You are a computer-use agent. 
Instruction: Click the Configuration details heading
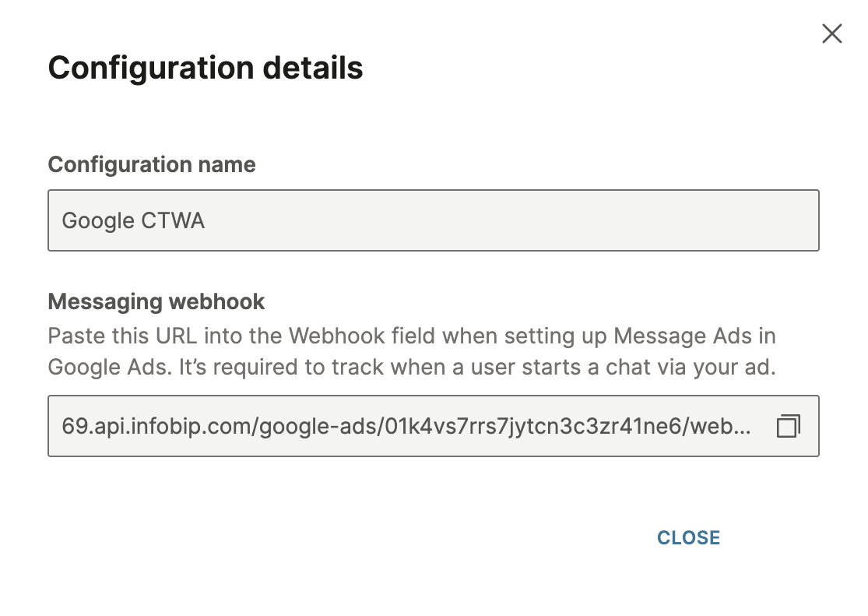206,68
